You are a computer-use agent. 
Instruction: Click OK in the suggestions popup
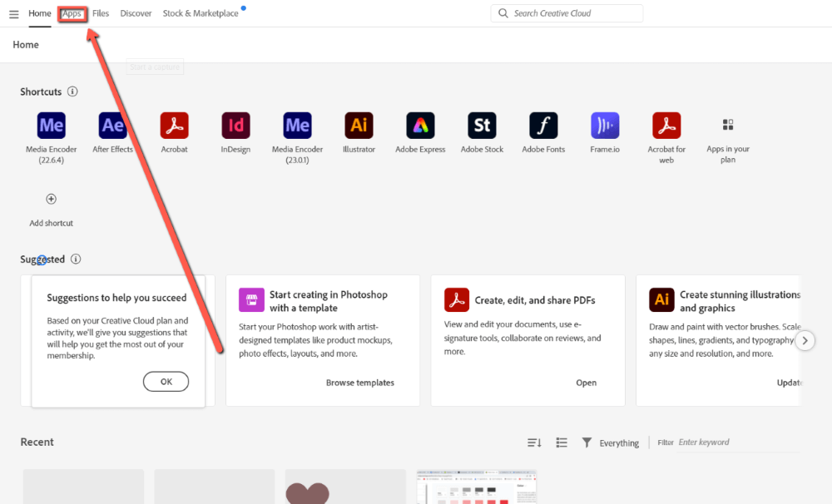166,382
